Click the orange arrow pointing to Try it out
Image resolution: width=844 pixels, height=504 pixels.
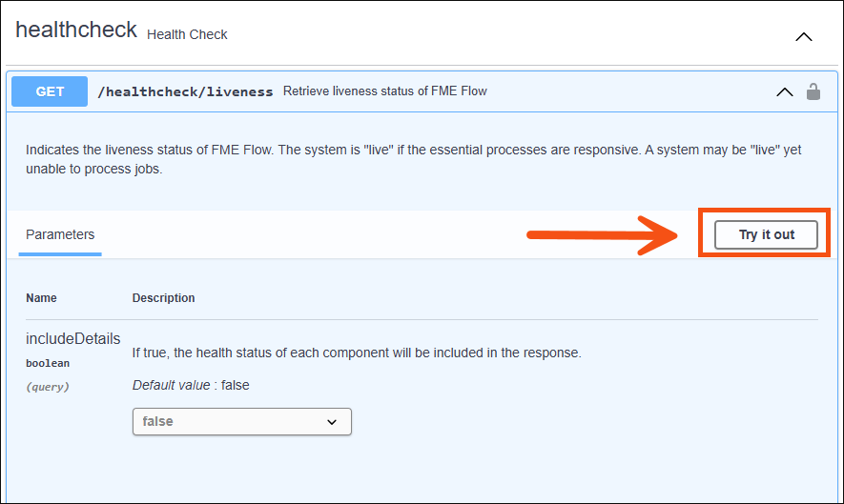[602, 235]
